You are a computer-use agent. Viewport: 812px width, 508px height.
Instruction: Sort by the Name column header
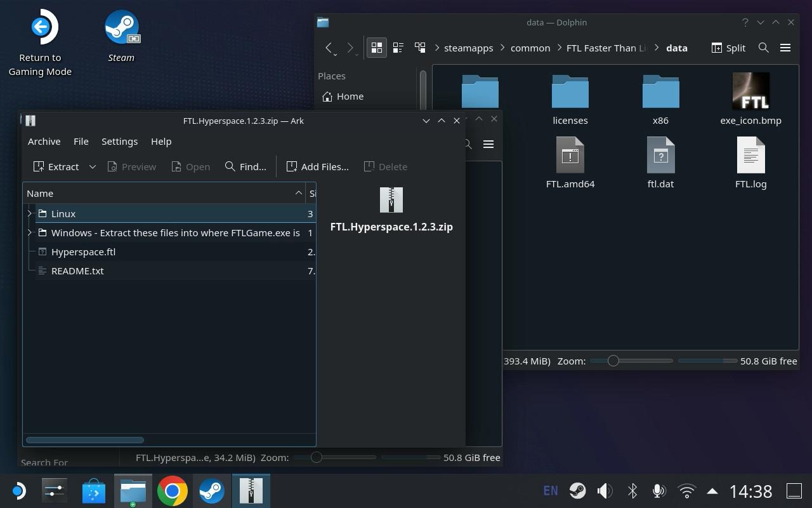tap(164, 193)
